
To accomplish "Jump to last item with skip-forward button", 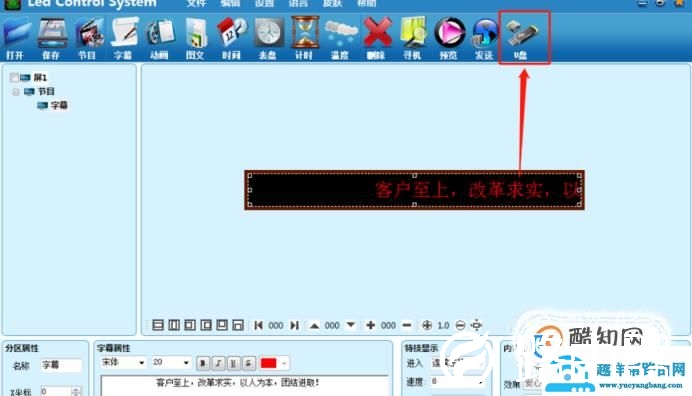I will click(294, 325).
